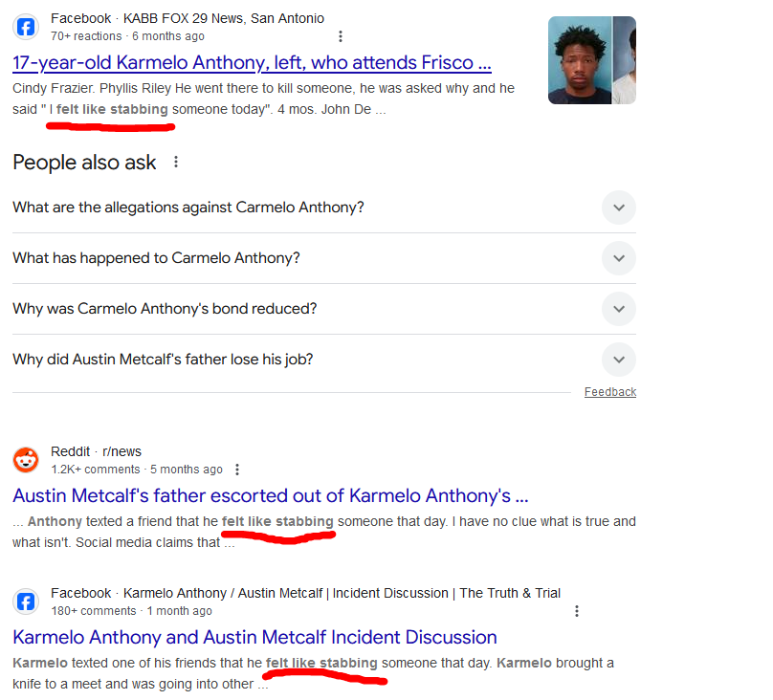Click the Facebook favicon of KABB FOX 29 result
The height and width of the screenshot is (700, 773).
click(26, 27)
